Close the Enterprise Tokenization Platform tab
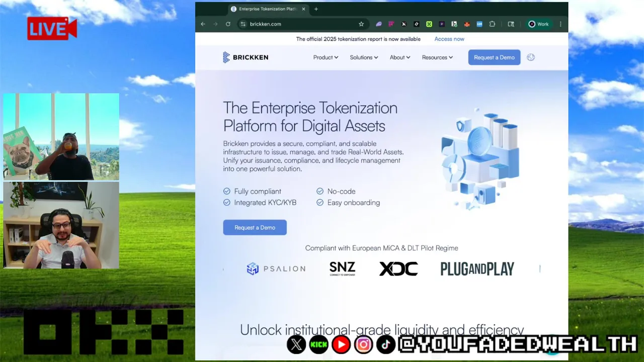The width and height of the screenshot is (644, 362). click(303, 9)
